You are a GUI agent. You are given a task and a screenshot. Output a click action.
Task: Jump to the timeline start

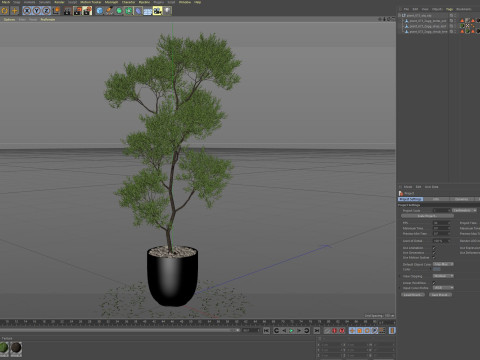[x=266, y=330]
